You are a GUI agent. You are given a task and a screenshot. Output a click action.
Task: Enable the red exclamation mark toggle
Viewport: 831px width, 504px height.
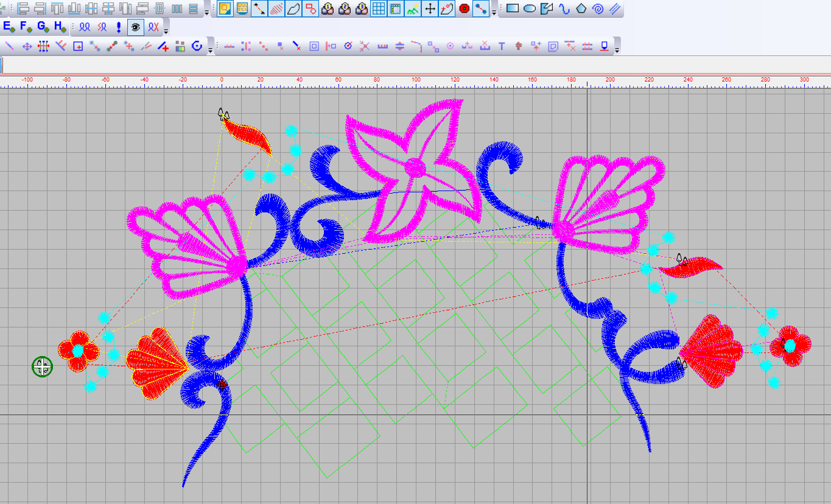(119, 27)
